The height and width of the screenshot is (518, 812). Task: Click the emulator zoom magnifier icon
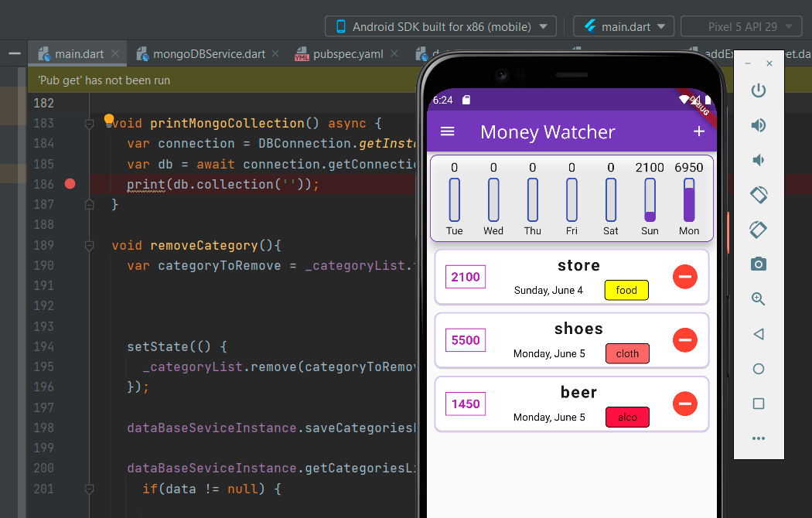tap(759, 299)
